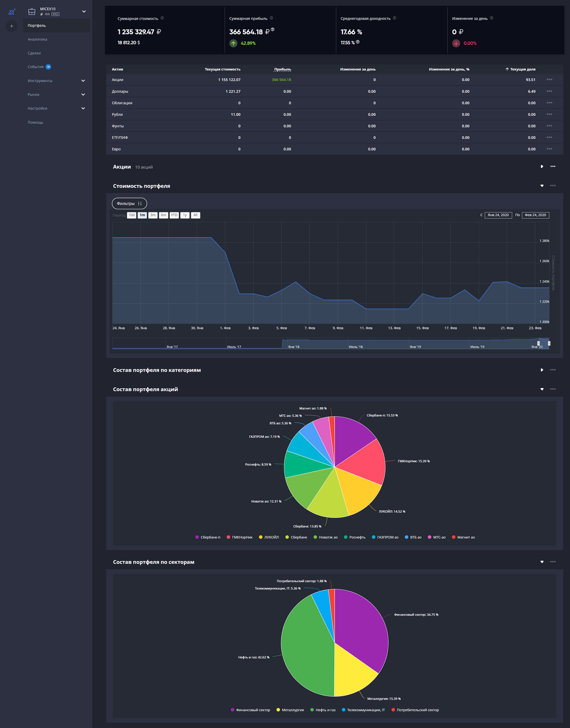The height and width of the screenshot is (728, 570).
Task: Toggle Нефть и газ in sector legend
Action: (x=323, y=710)
